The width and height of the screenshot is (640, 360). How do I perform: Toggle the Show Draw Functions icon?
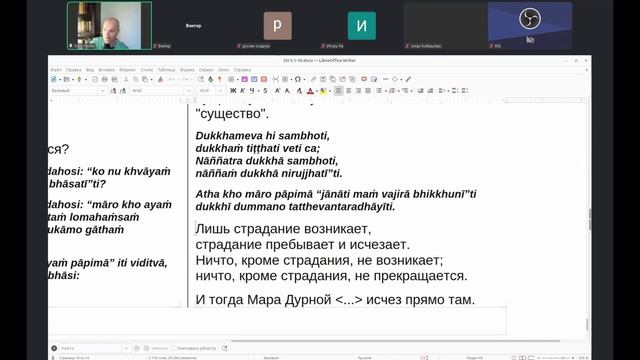coord(408,79)
